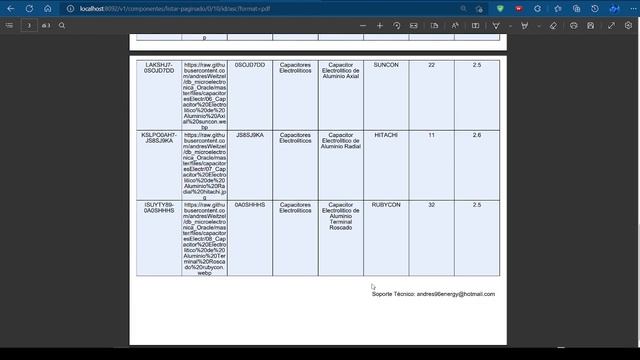Open PDF page view options
This screenshot has width=640, height=360.
(434, 25)
